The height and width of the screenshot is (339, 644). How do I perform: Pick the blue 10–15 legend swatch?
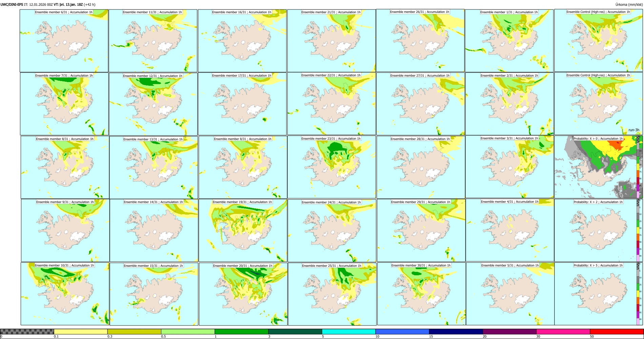pyautogui.click(x=402, y=332)
